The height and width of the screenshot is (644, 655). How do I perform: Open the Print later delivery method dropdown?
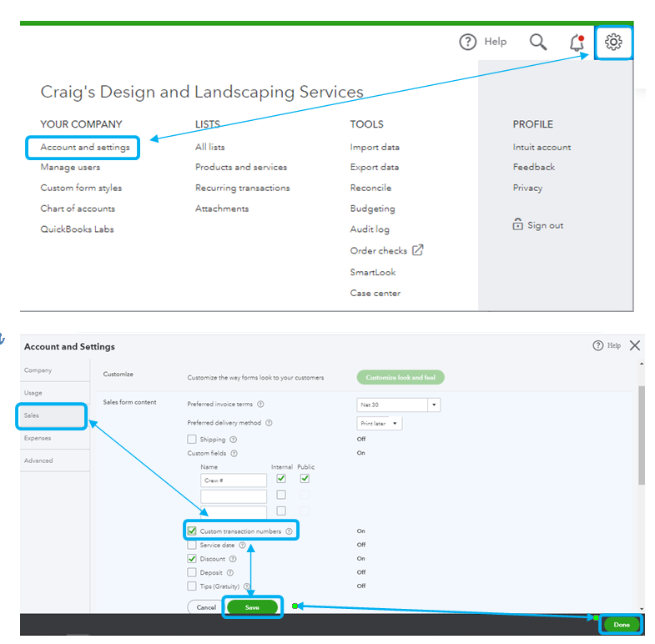[380, 424]
